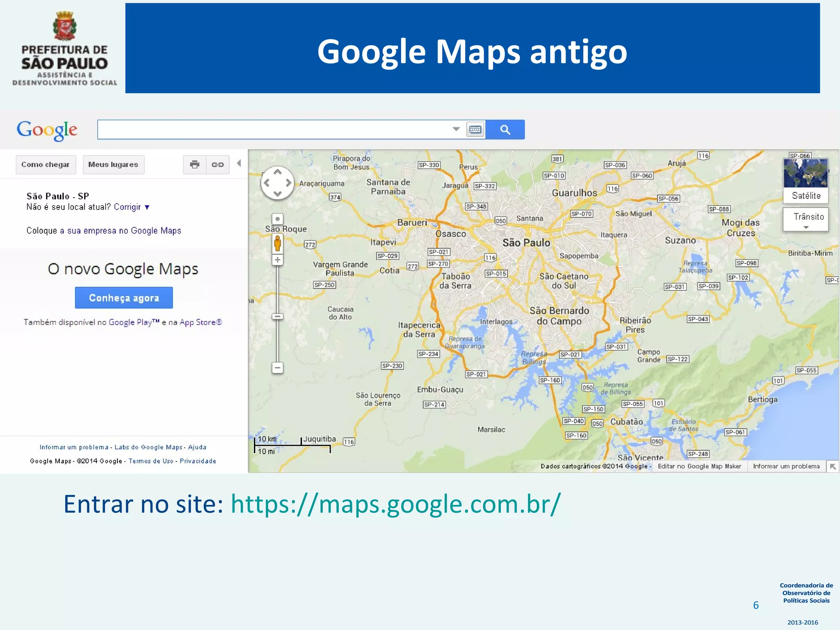Click the Itapecerica da Serra label
The image size is (840, 630).
419,330
